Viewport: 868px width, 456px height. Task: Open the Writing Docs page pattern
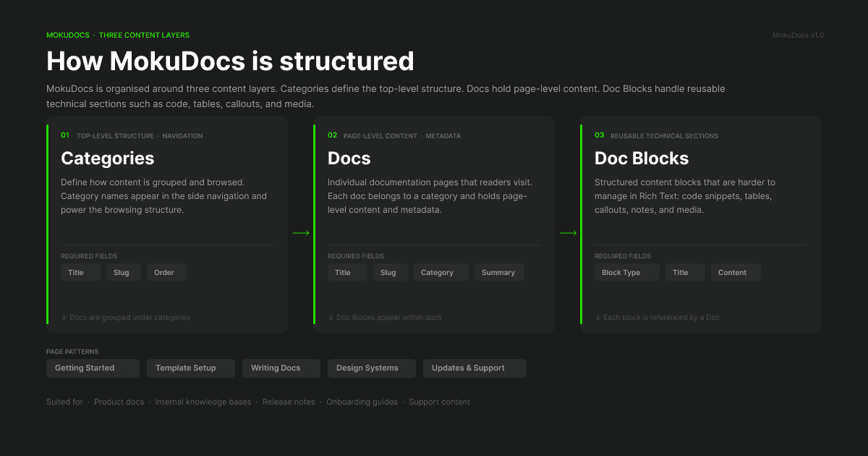pos(281,368)
